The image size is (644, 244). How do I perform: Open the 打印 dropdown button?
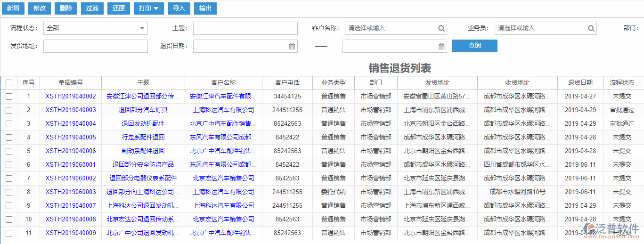(x=149, y=8)
